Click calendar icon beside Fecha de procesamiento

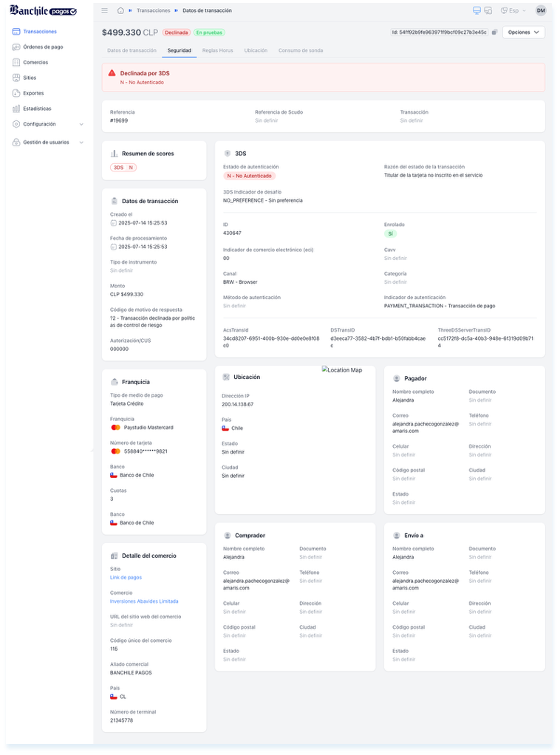coord(114,247)
